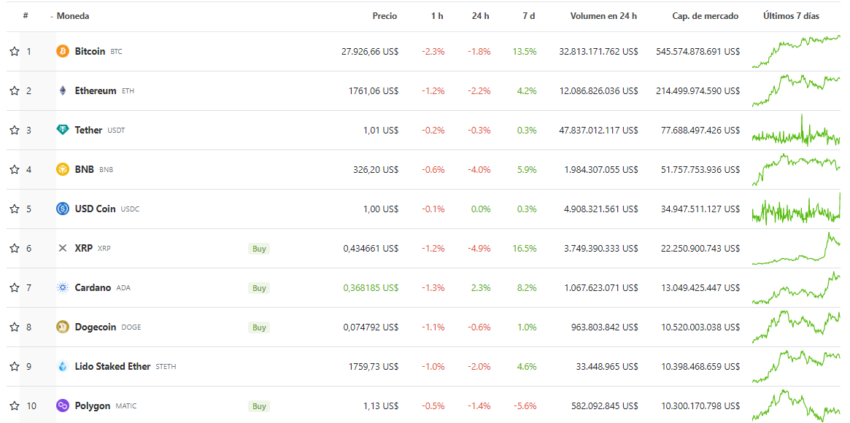Sort by the 24 h change header
Screen dimensions: 850x423
480,17
